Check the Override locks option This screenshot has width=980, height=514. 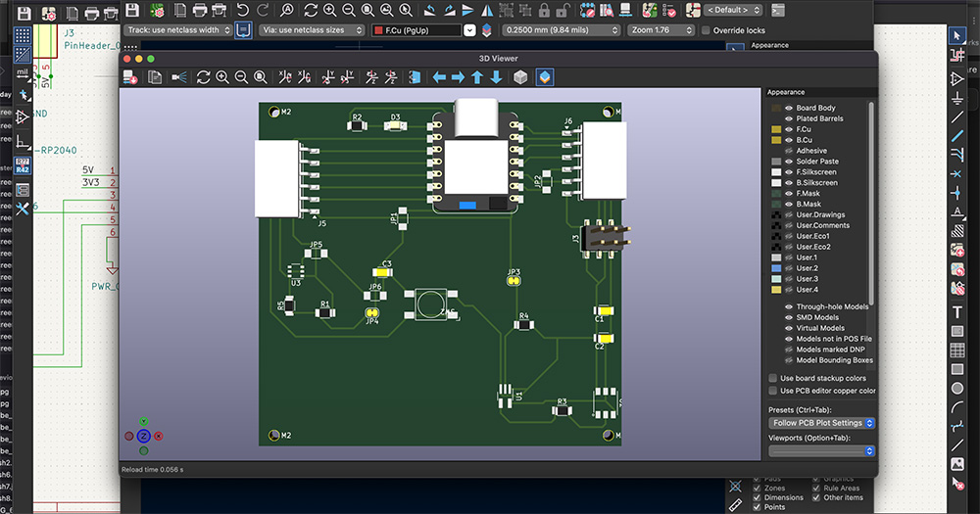click(x=706, y=30)
